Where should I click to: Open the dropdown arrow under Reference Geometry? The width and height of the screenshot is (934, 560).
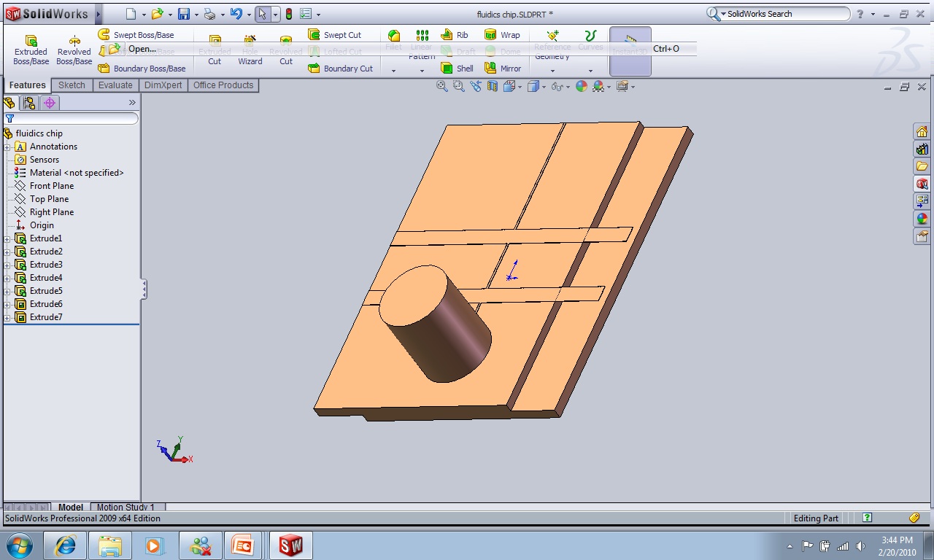pyautogui.click(x=552, y=71)
